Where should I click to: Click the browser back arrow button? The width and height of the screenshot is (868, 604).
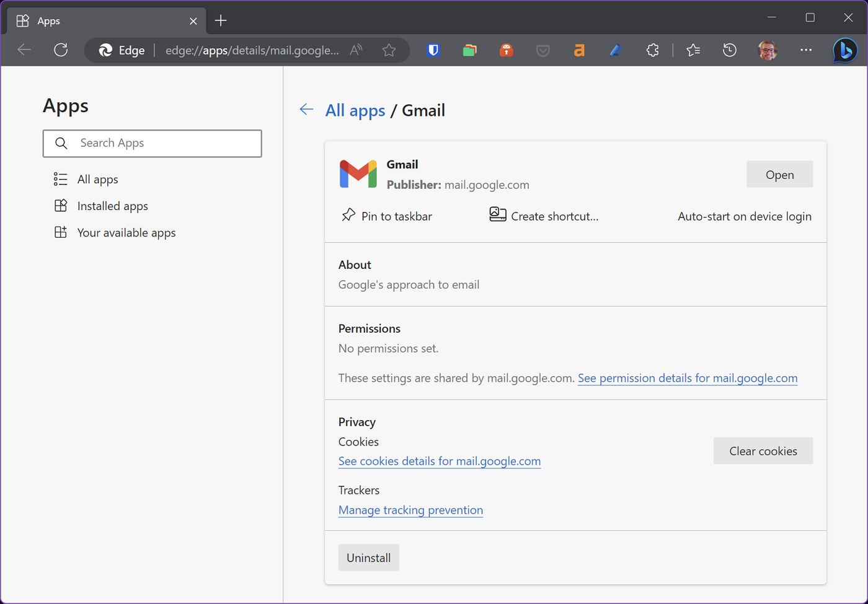24,50
